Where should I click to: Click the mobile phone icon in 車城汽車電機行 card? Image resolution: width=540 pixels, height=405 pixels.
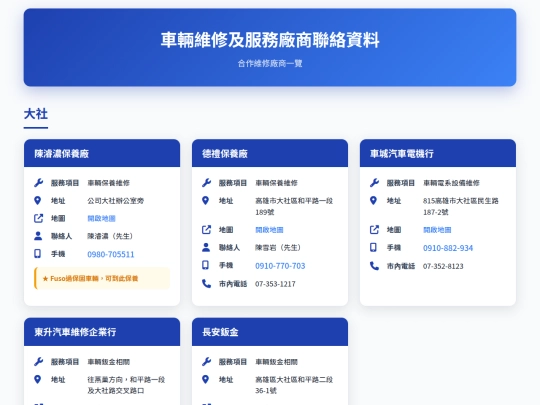[x=373, y=247]
